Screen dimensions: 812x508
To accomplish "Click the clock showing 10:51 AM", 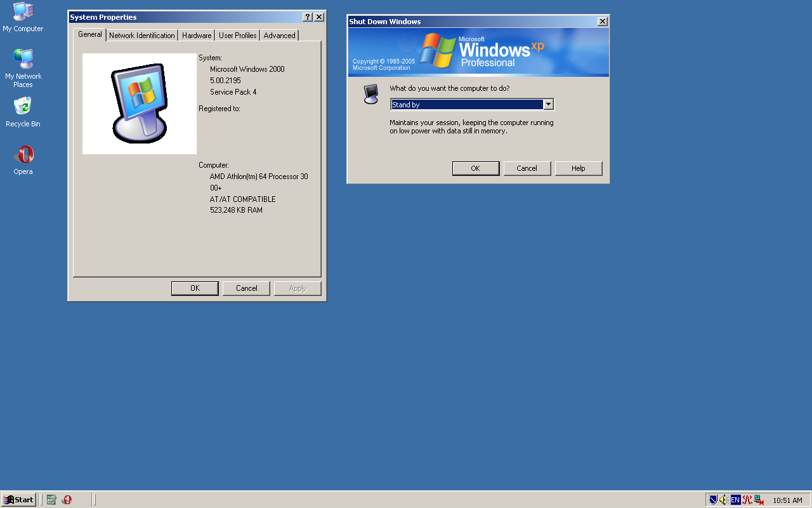I will (787, 500).
